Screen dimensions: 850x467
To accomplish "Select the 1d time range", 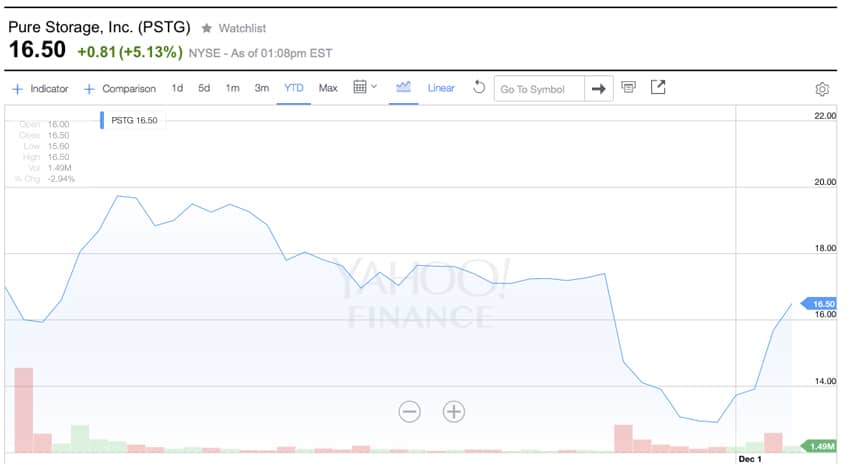I will 177,88.
